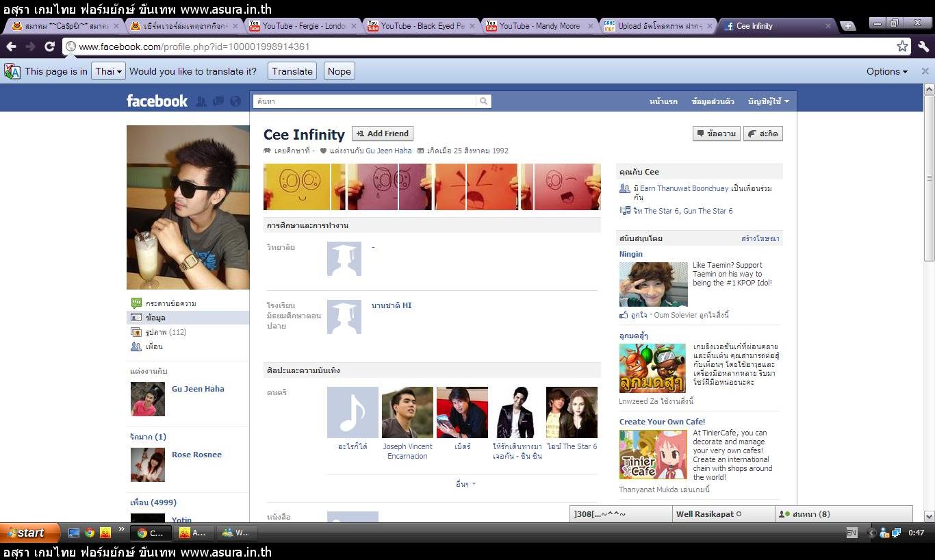Open notifications globe icon
The height and width of the screenshot is (560, 935).
[235, 101]
